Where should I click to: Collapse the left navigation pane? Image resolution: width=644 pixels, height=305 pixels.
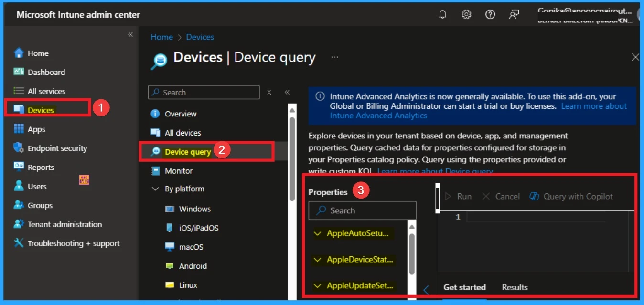[130, 34]
